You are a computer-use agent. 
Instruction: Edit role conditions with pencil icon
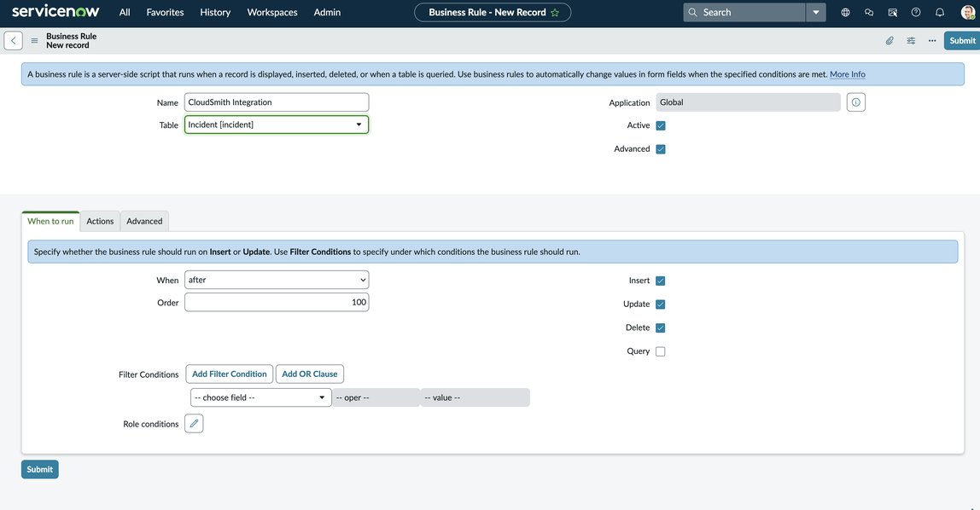coord(194,424)
